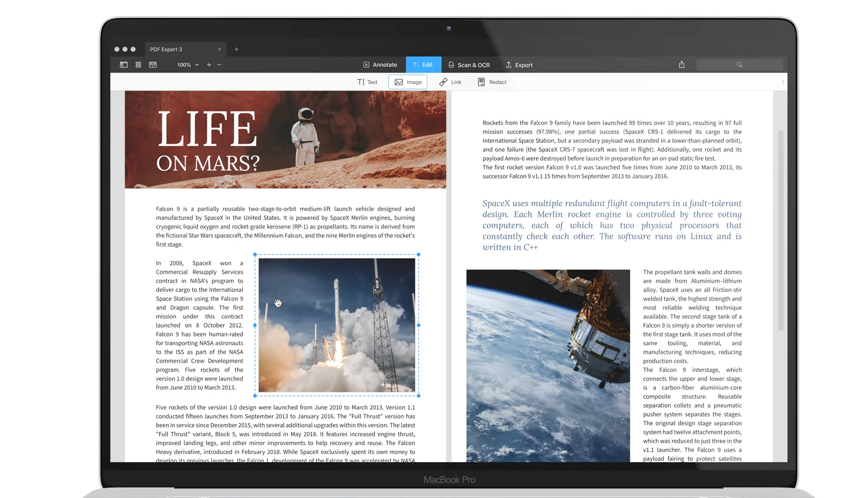Switch to two-page split view icon
The image size is (868, 498).
(153, 65)
